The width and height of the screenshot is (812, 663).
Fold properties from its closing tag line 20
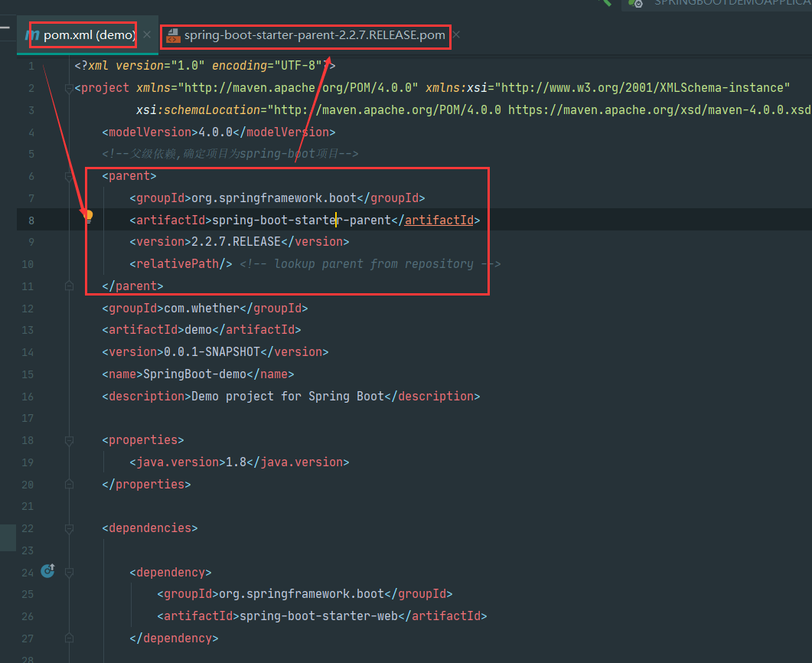tap(69, 485)
